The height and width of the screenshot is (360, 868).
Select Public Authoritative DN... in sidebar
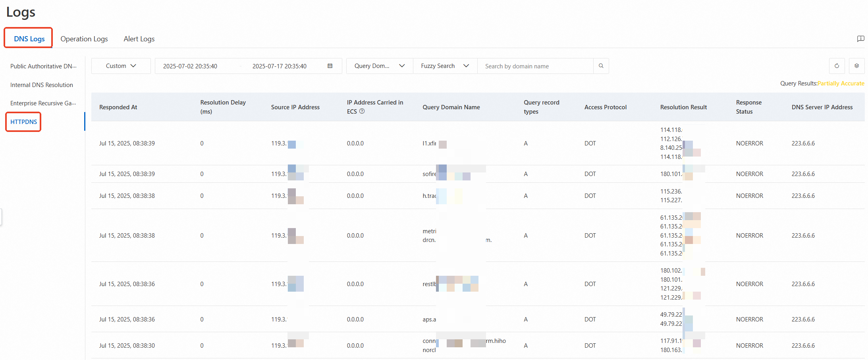[43, 66]
